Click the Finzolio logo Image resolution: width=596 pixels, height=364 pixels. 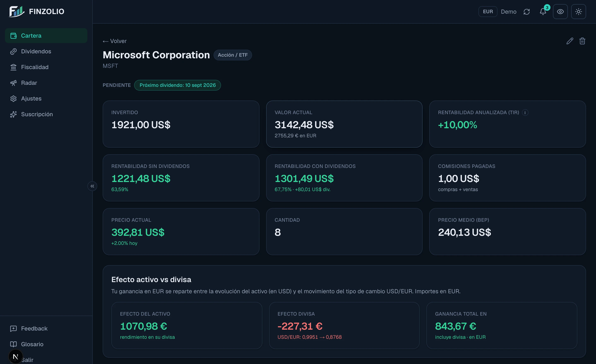tap(37, 11)
